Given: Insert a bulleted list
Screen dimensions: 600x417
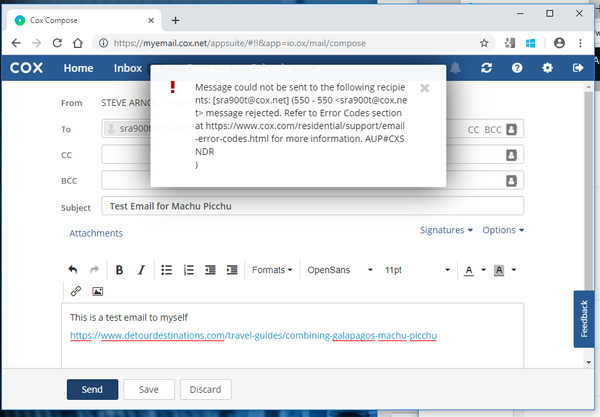Looking at the screenshot, I should point(166,270).
